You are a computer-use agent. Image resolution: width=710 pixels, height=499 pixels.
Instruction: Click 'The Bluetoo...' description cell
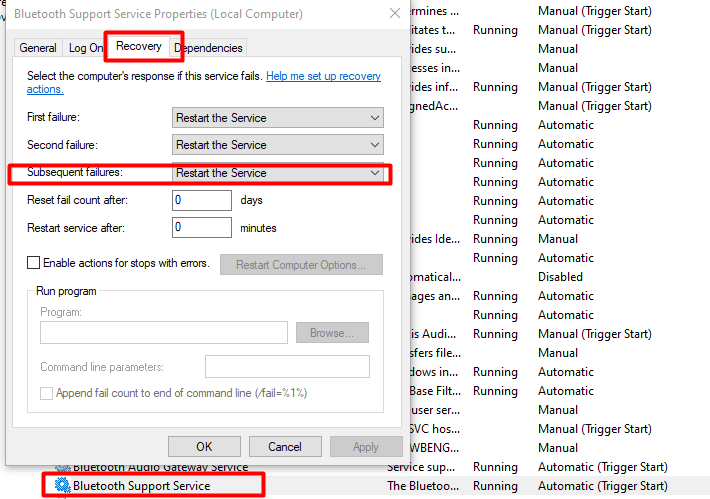(423, 485)
